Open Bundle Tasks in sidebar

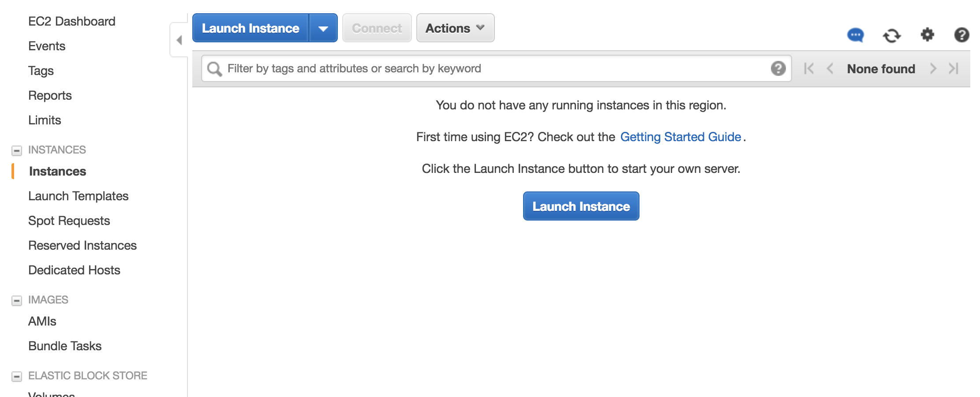65,346
